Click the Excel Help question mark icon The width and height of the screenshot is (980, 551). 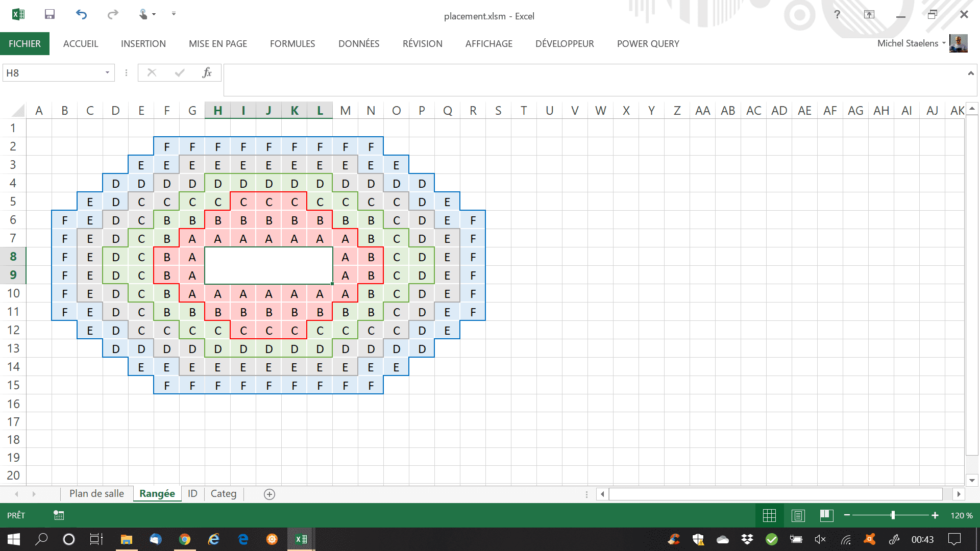tap(837, 14)
